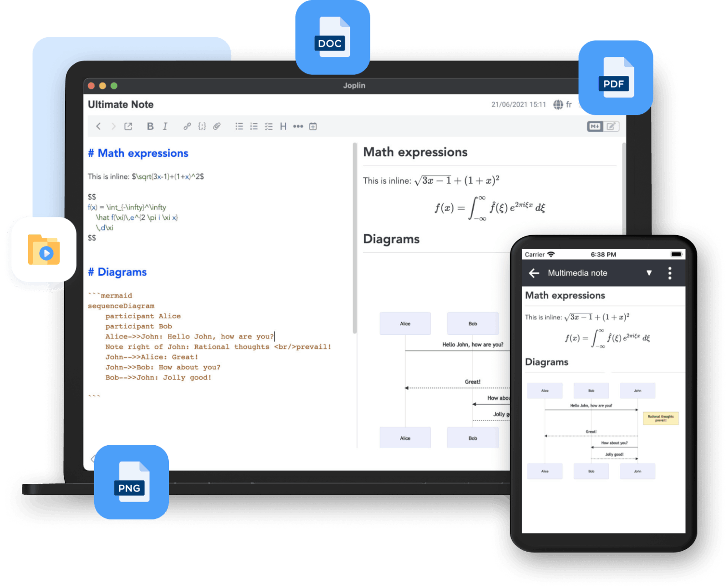The image size is (728, 588).
Task: Click the yellow minimize window button
Action: 102,85
